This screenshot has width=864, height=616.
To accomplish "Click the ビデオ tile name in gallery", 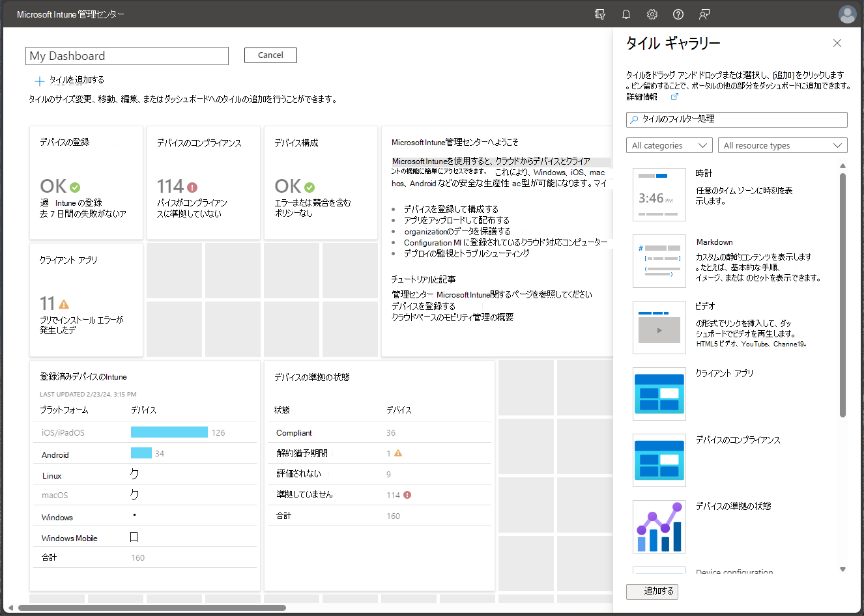I will pos(705,306).
